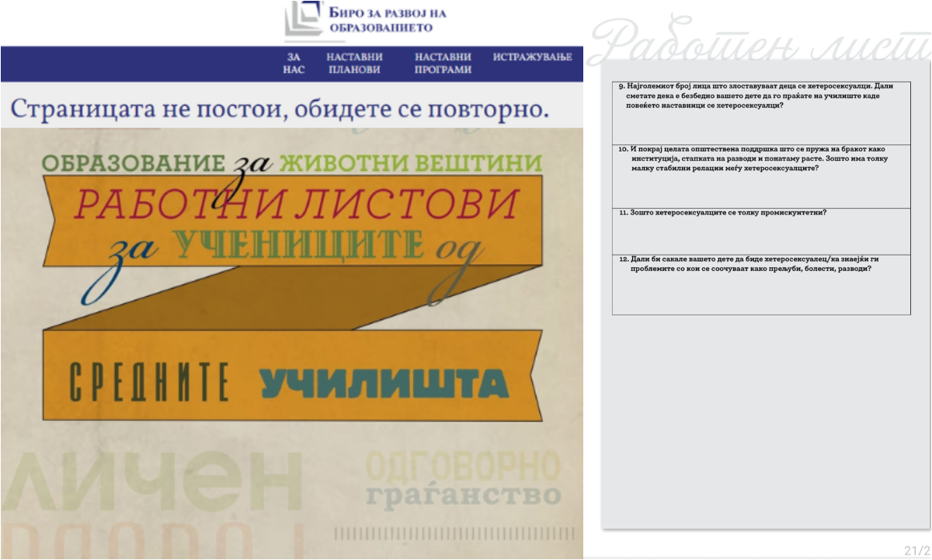
Task: Click ОБРАЗОВАНИЕ за ЖИВОТНИ ВЕШТИНИ heading
Action: (x=292, y=163)
